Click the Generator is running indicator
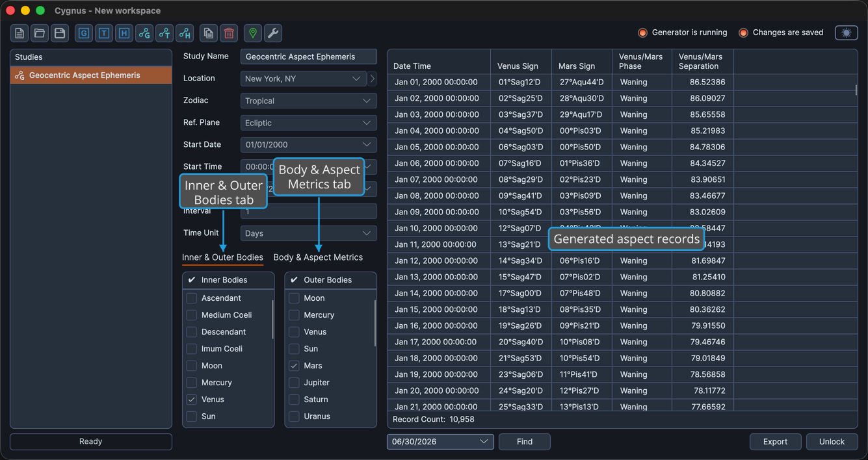This screenshot has height=460, width=868. coord(682,32)
